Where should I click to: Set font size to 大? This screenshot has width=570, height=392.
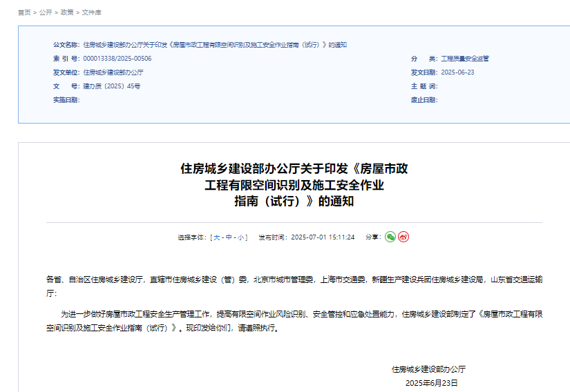pyautogui.click(x=217, y=237)
